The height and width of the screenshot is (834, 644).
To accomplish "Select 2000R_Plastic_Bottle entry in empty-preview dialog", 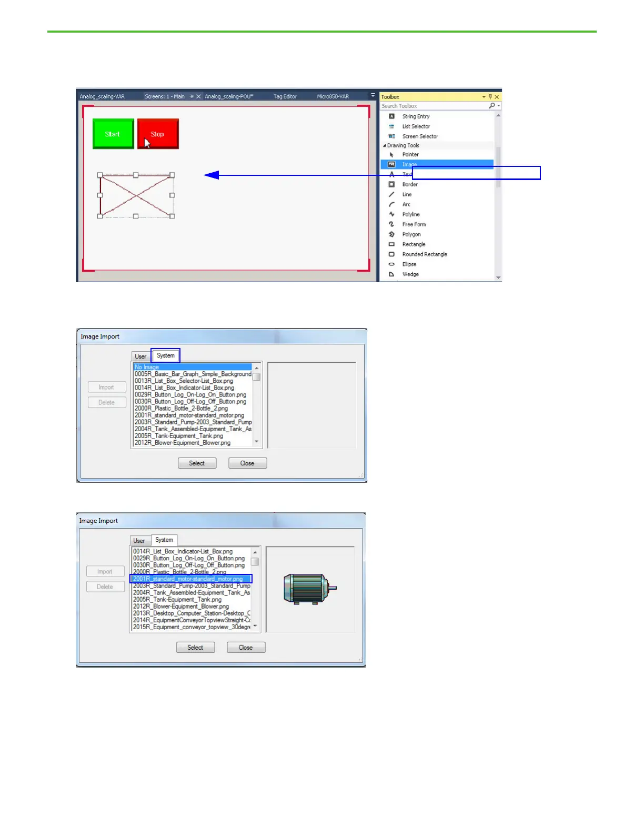I will click(x=193, y=408).
